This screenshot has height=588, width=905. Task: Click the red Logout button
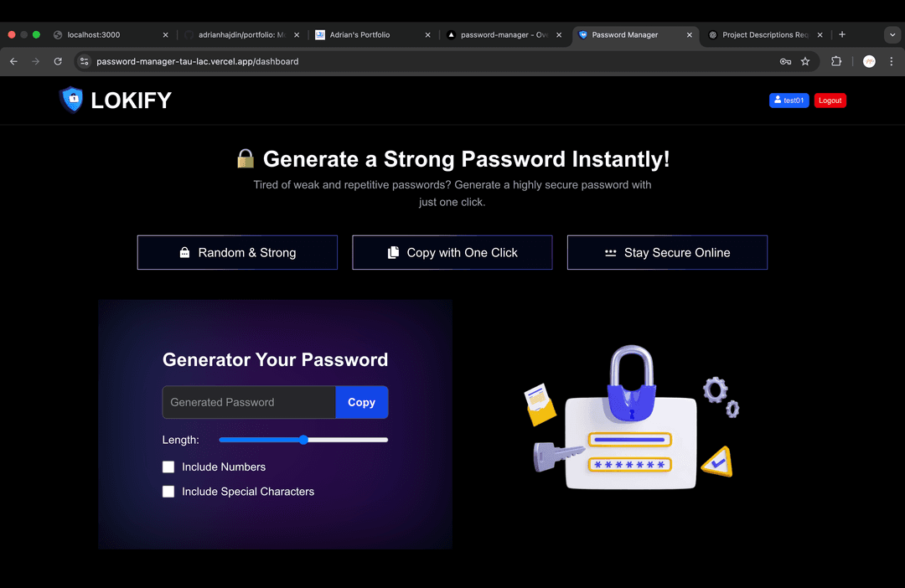tap(830, 101)
